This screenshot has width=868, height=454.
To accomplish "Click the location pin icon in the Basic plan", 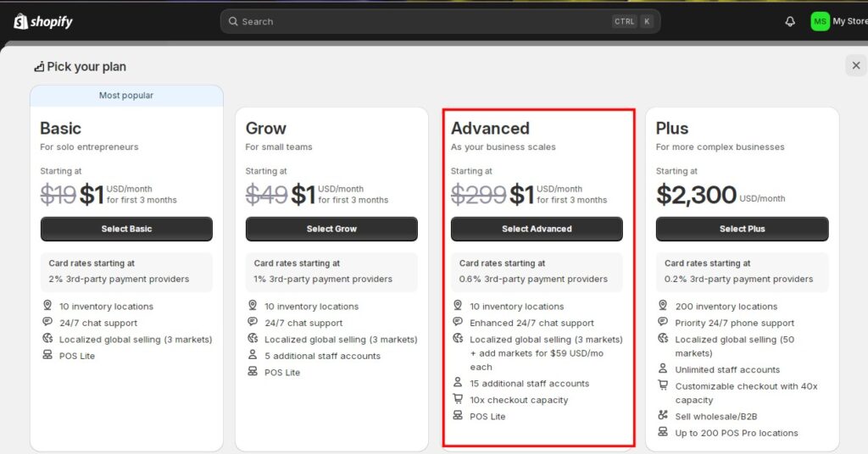I will 47,305.
